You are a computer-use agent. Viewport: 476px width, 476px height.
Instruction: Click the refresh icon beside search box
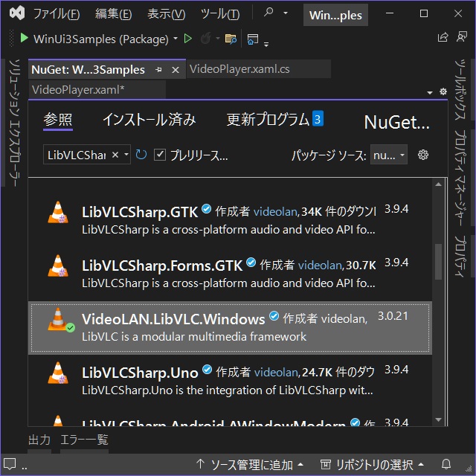141,155
